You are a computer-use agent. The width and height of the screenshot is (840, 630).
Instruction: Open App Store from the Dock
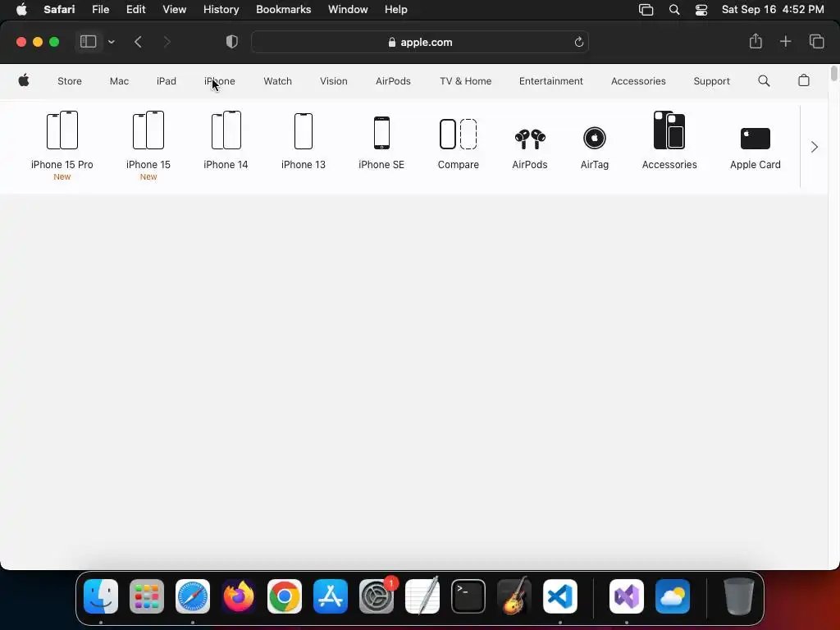click(x=331, y=596)
